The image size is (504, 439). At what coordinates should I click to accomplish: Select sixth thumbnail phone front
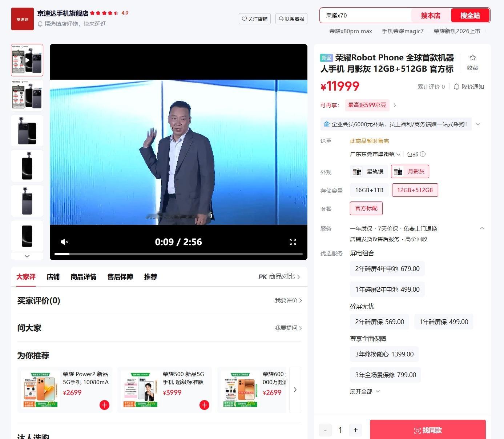click(27, 236)
